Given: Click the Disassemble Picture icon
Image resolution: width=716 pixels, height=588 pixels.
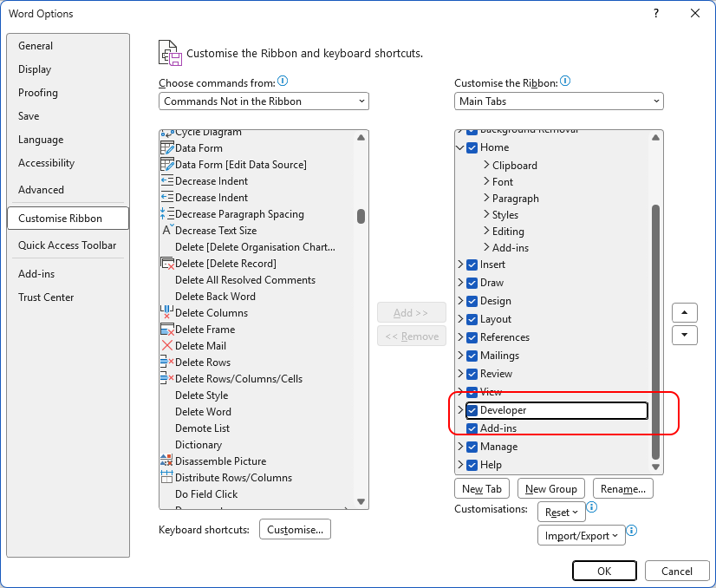Looking at the screenshot, I should pyautogui.click(x=167, y=461).
